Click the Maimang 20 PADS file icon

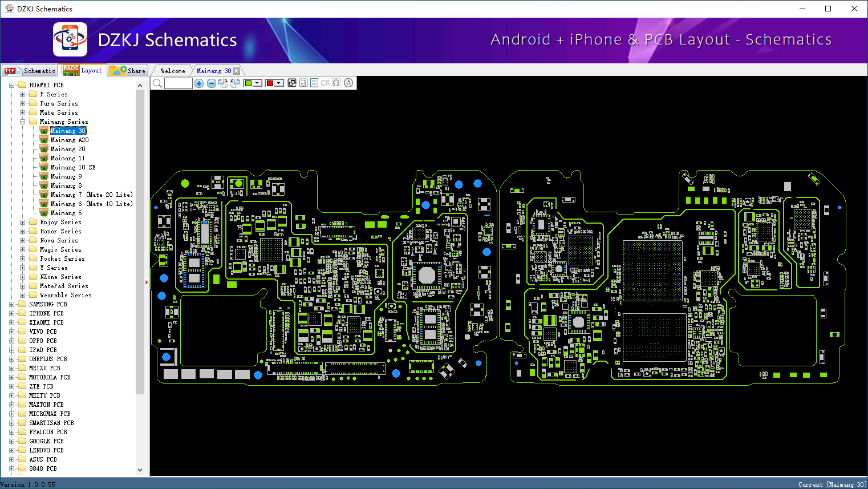coord(44,149)
